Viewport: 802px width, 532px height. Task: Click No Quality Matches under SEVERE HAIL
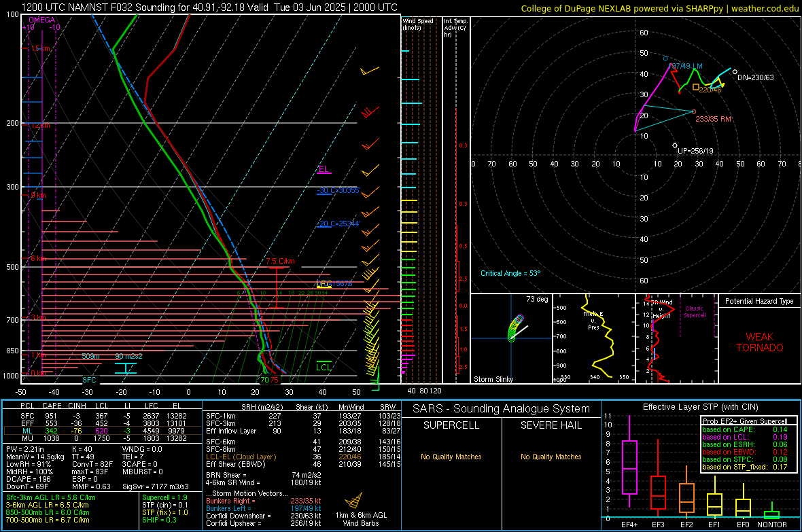(551, 457)
